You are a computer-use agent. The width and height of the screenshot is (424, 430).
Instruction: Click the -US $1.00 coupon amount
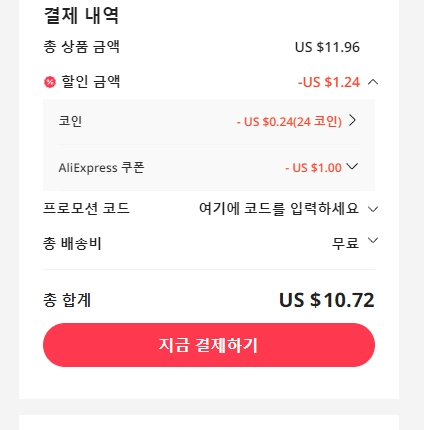(x=313, y=167)
